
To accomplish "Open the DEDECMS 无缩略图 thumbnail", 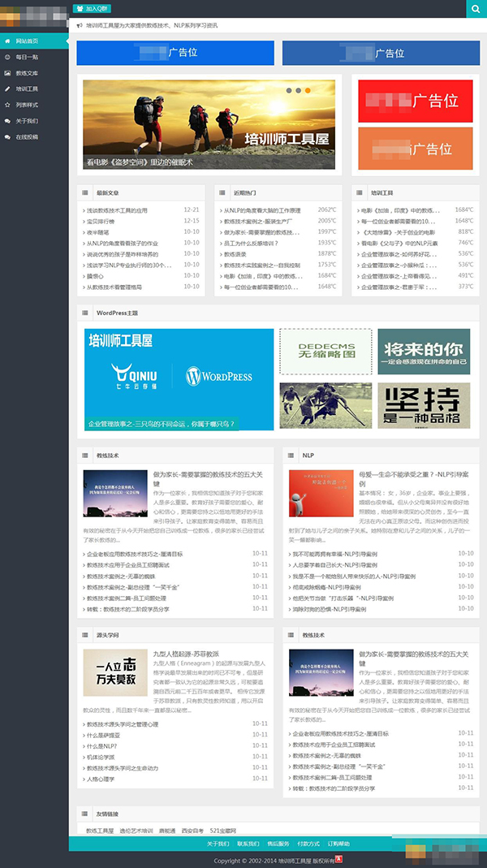I will coord(325,352).
